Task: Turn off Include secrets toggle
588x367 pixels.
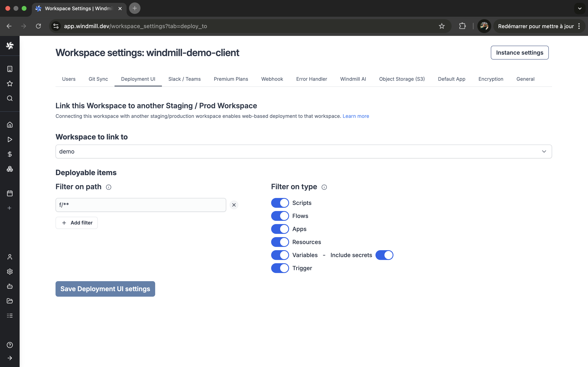Action: click(384, 255)
